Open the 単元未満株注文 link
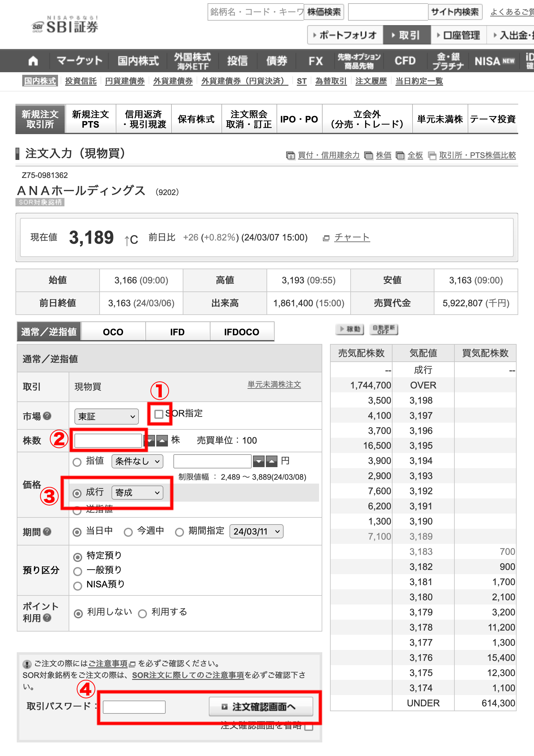The height and width of the screenshot is (756, 534). (274, 384)
